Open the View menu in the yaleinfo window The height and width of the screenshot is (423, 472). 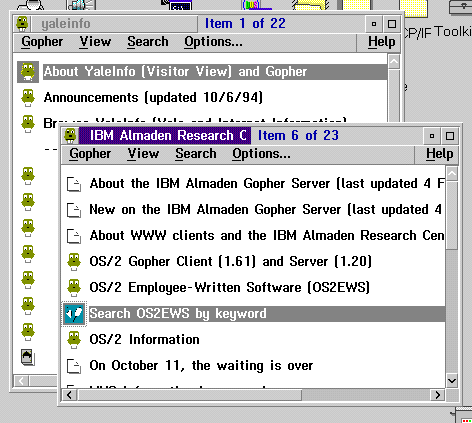click(95, 42)
